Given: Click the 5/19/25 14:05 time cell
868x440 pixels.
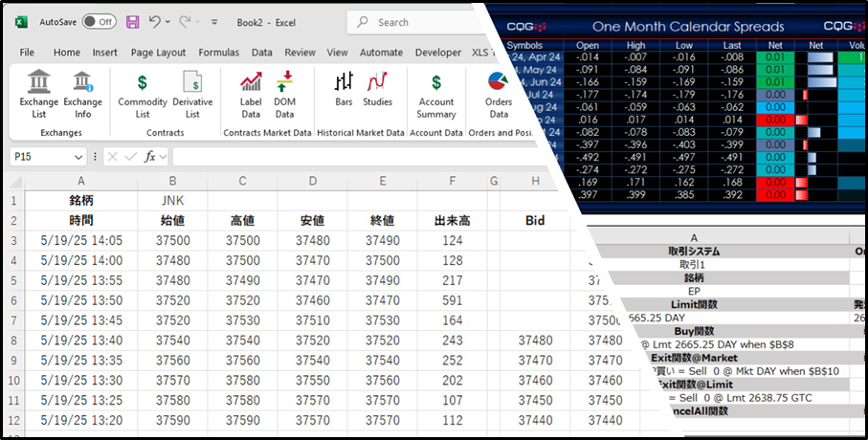Looking at the screenshot, I should 80,241.
